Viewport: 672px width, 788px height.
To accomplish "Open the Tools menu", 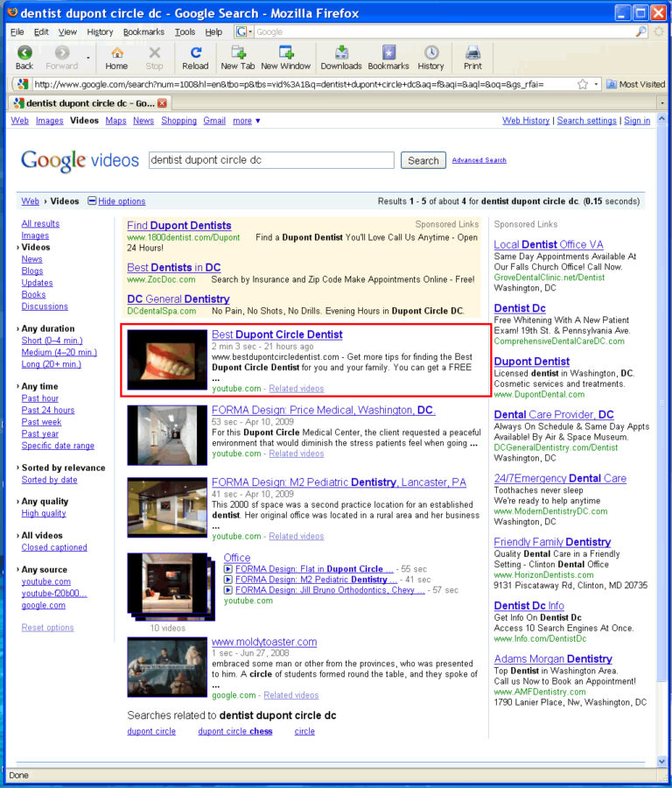I will point(185,32).
